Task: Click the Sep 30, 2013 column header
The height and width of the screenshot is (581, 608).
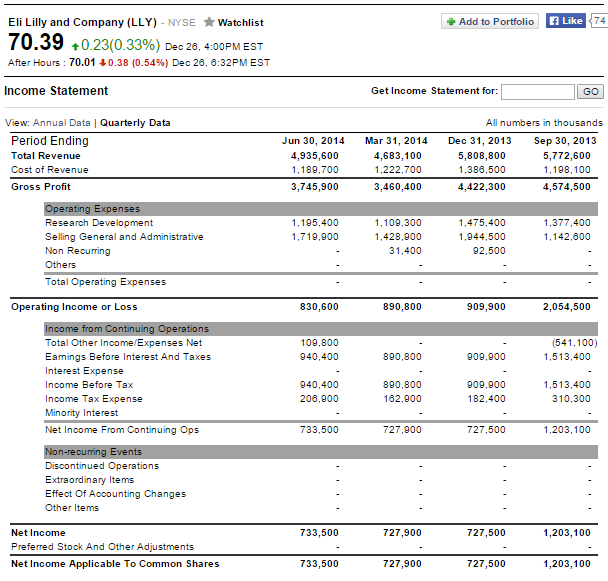Action: click(564, 141)
